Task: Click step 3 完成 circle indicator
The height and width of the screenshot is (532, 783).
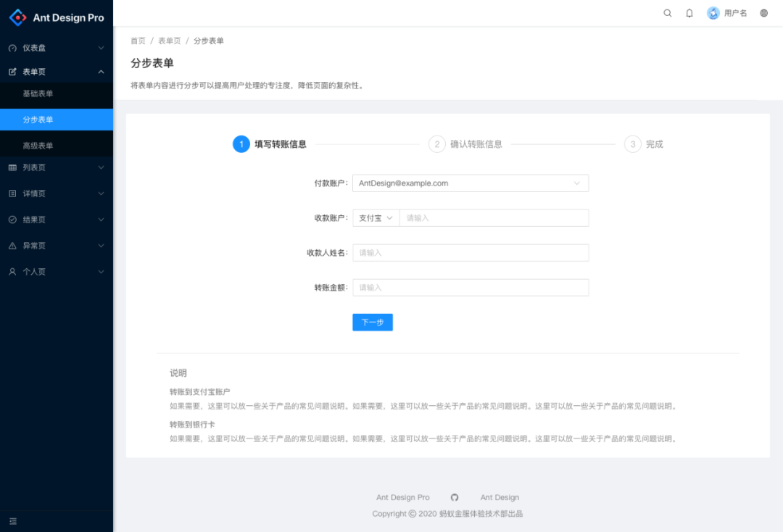Action: click(633, 144)
